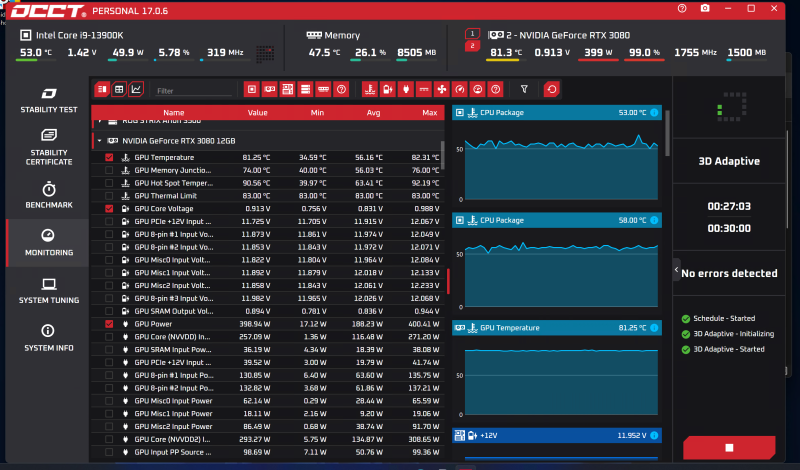Switch to graph-only view icon

[136, 90]
